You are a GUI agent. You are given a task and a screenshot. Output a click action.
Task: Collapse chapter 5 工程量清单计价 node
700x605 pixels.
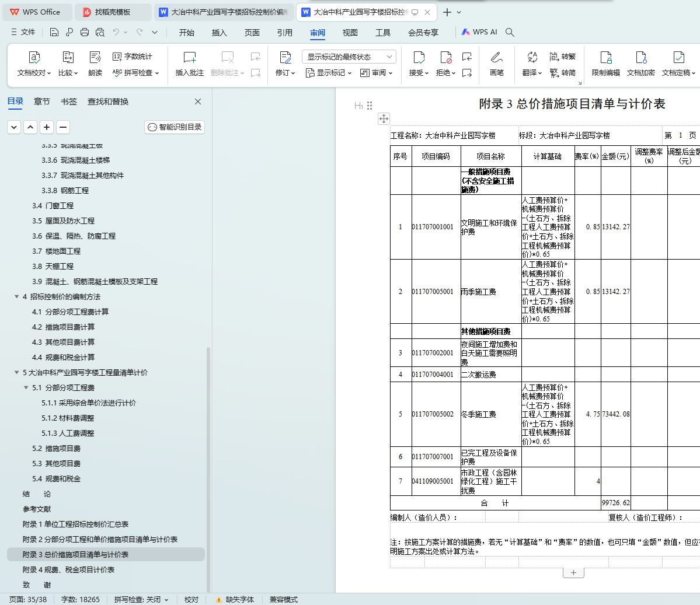[16, 372]
